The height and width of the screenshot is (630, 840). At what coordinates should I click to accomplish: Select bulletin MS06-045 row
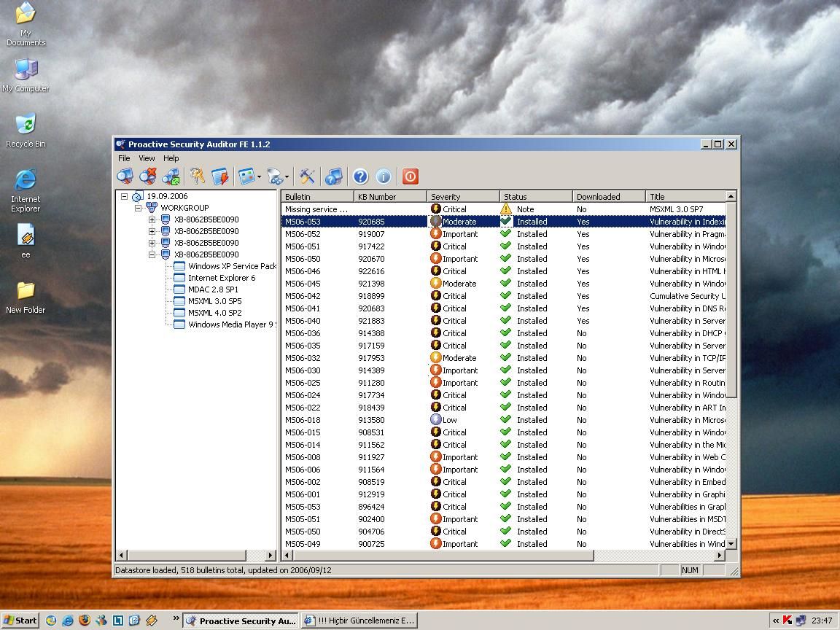coord(504,284)
